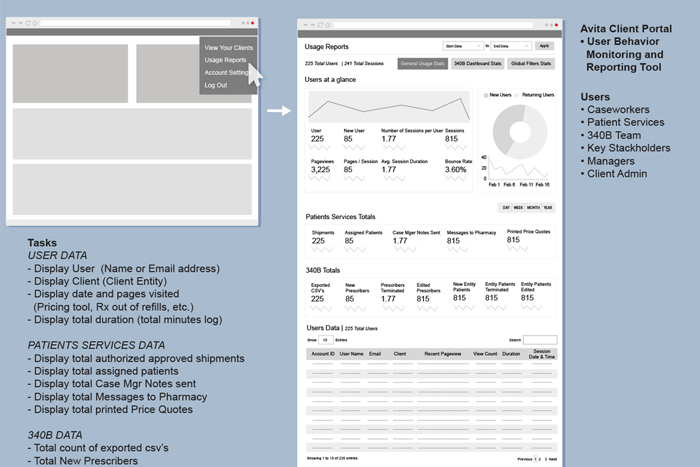This screenshot has width=700, height=467.
Task: Click home icon in the left browser window
Action: tap(35, 23)
